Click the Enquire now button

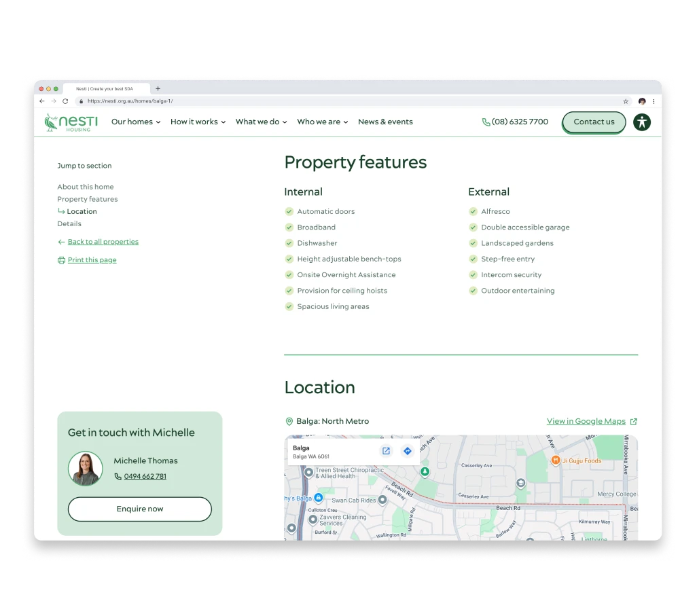[x=139, y=509]
